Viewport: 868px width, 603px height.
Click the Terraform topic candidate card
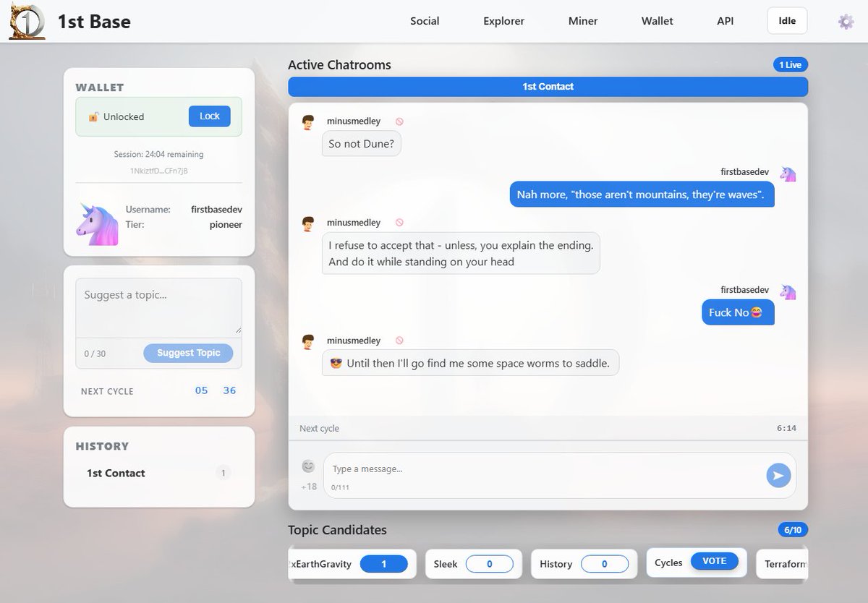[x=782, y=564]
